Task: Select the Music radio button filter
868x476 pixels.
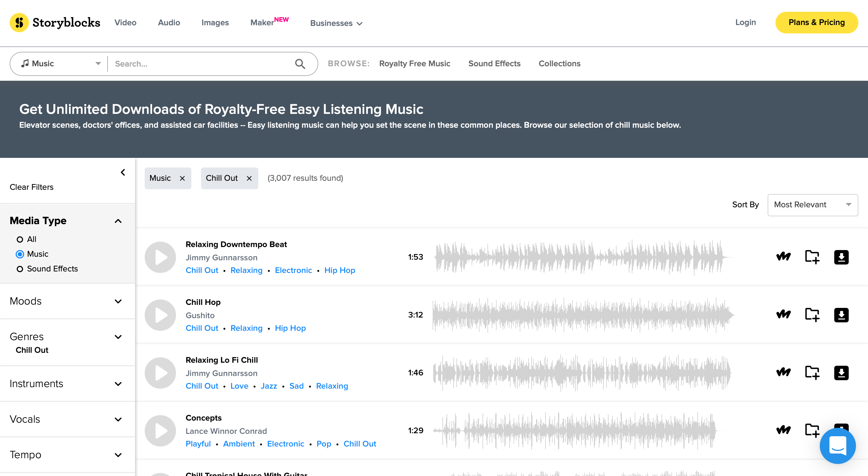Action: point(20,253)
